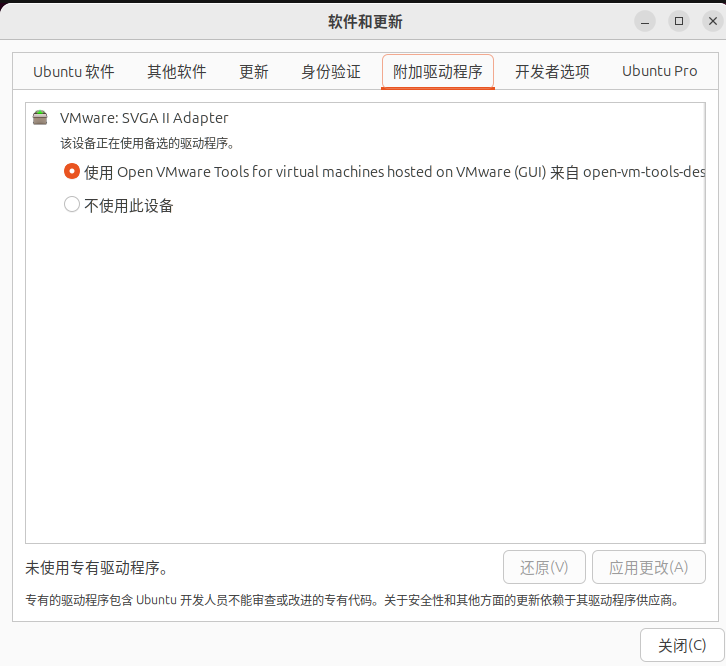Minimize the 软件和更新 window
This screenshot has height=666, width=726.
tap(646, 21)
